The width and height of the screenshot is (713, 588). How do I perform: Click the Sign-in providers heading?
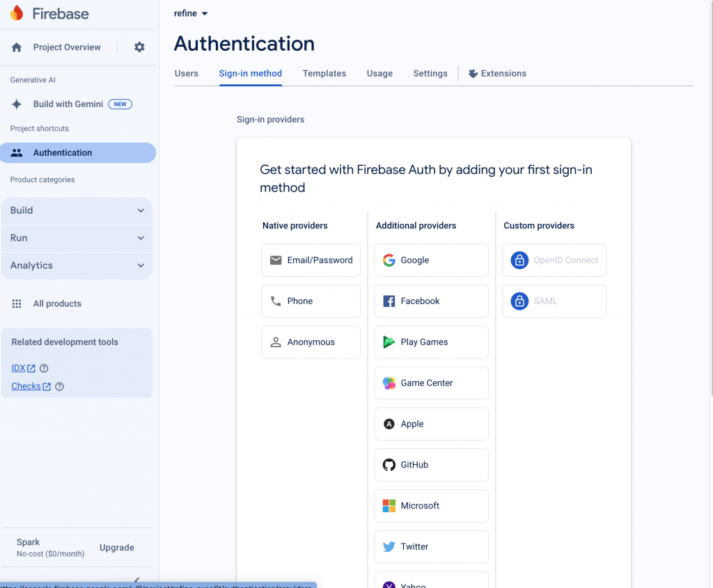tap(271, 120)
